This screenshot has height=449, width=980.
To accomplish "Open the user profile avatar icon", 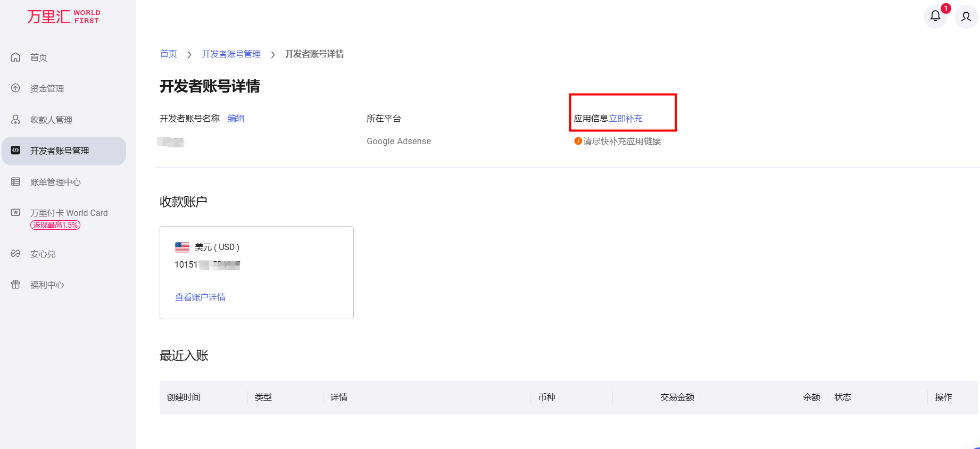I will pos(966,16).
